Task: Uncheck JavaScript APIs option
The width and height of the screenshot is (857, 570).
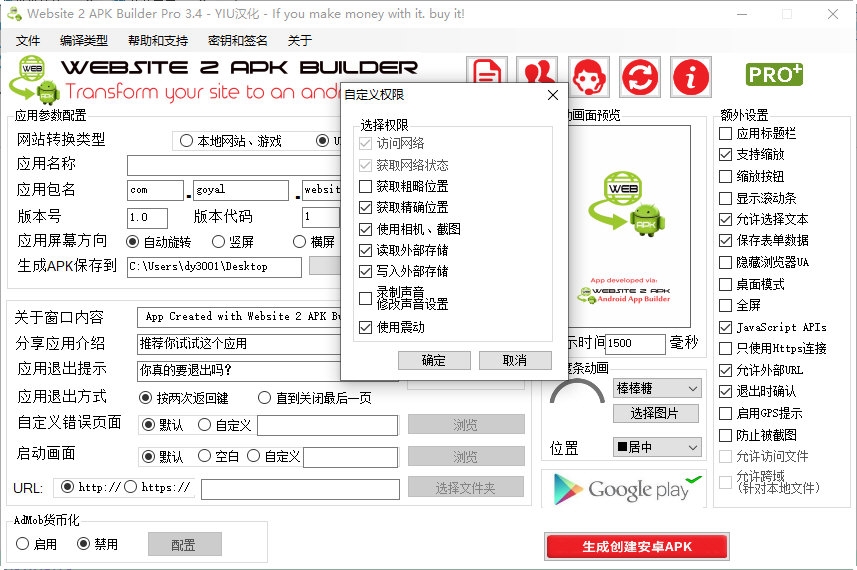Action: tap(725, 327)
